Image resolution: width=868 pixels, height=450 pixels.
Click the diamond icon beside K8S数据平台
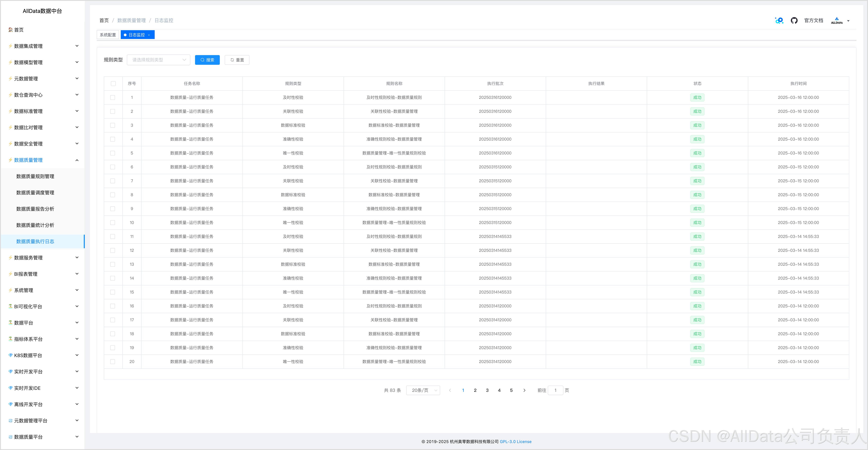11,355
